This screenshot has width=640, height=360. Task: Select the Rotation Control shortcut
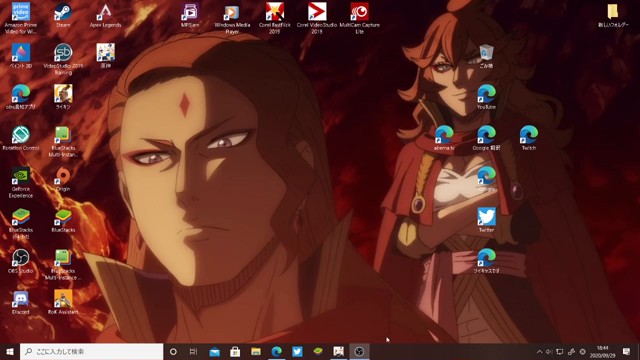[x=21, y=138]
